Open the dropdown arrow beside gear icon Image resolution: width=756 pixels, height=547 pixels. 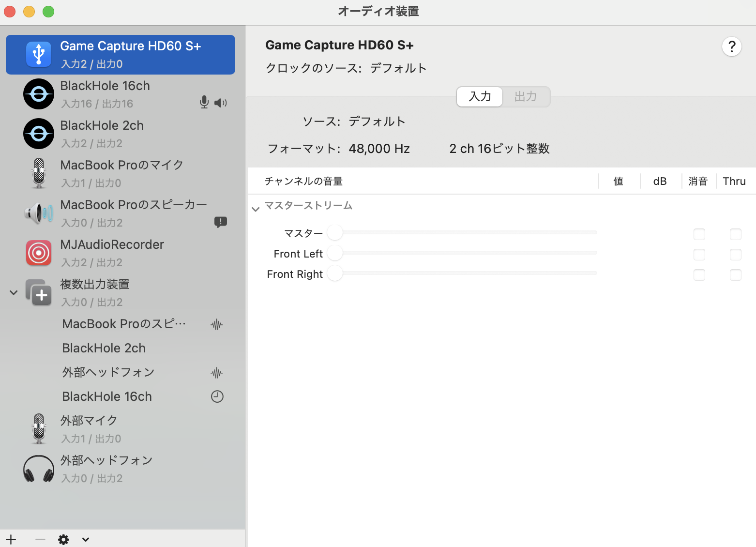86,539
